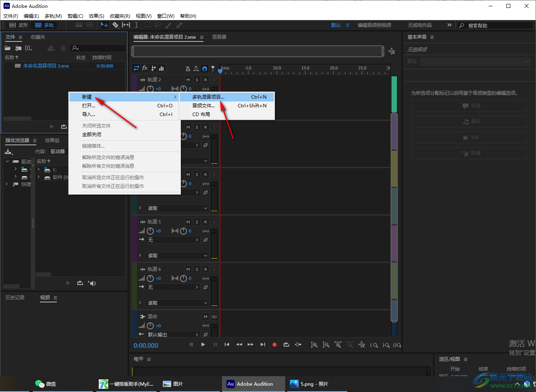Solo track 轨道 2
The width and height of the screenshot is (536, 392).
click(x=197, y=80)
